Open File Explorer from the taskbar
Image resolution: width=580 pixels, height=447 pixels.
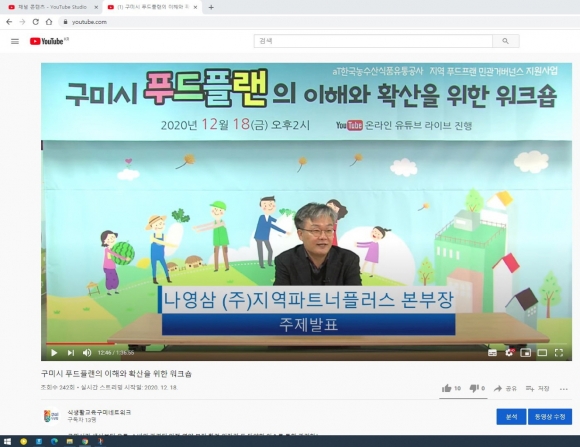(70, 441)
